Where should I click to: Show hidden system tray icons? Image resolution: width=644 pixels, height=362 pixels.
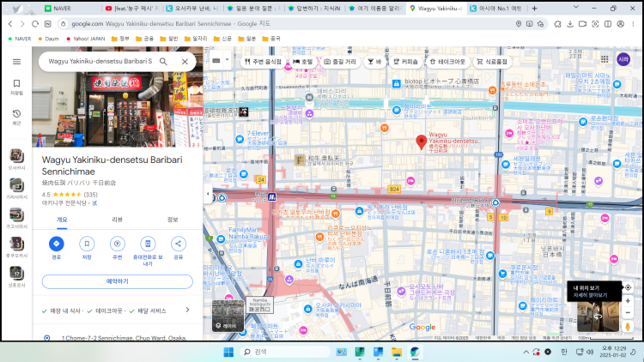(x=526, y=352)
